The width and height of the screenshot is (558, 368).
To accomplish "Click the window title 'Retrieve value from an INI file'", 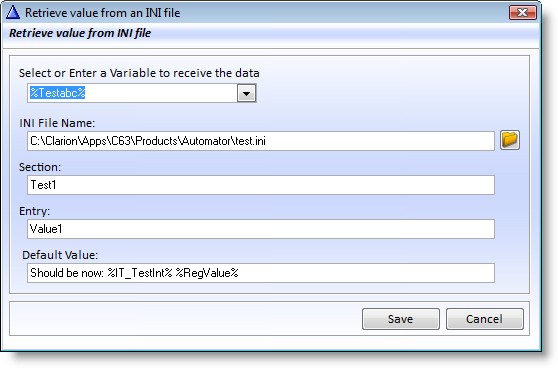I will coord(102,13).
